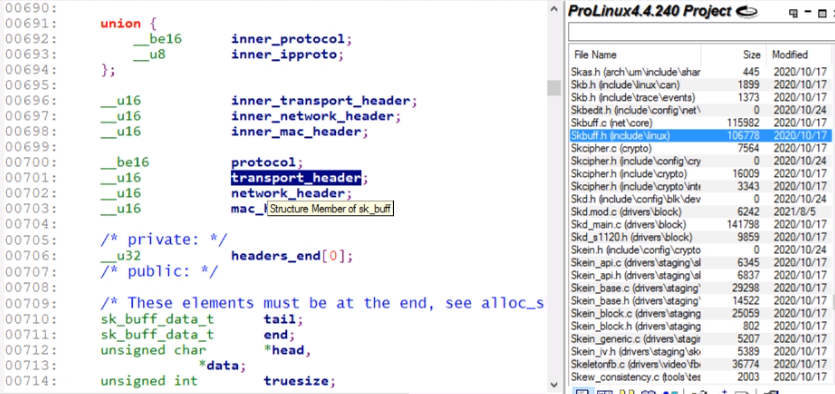
Task: Click the __u32 type on line 706
Action: tap(120, 256)
